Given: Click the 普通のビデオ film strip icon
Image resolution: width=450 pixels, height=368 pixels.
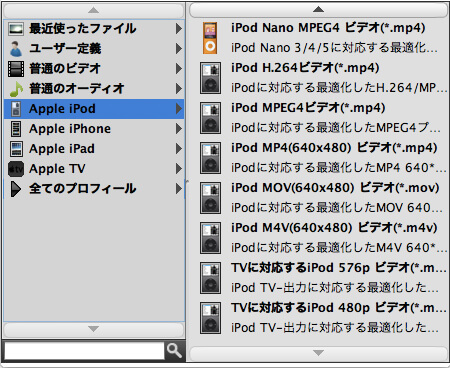Looking at the screenshot, I should pos(16,69).
